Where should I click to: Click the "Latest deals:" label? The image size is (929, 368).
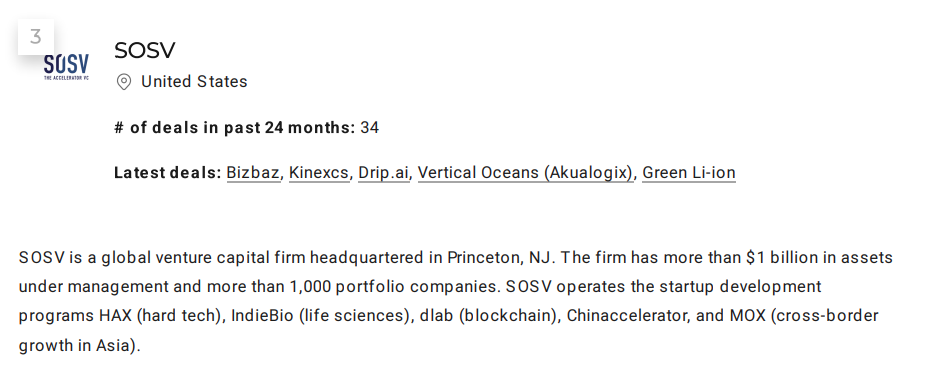pos(168,172)
